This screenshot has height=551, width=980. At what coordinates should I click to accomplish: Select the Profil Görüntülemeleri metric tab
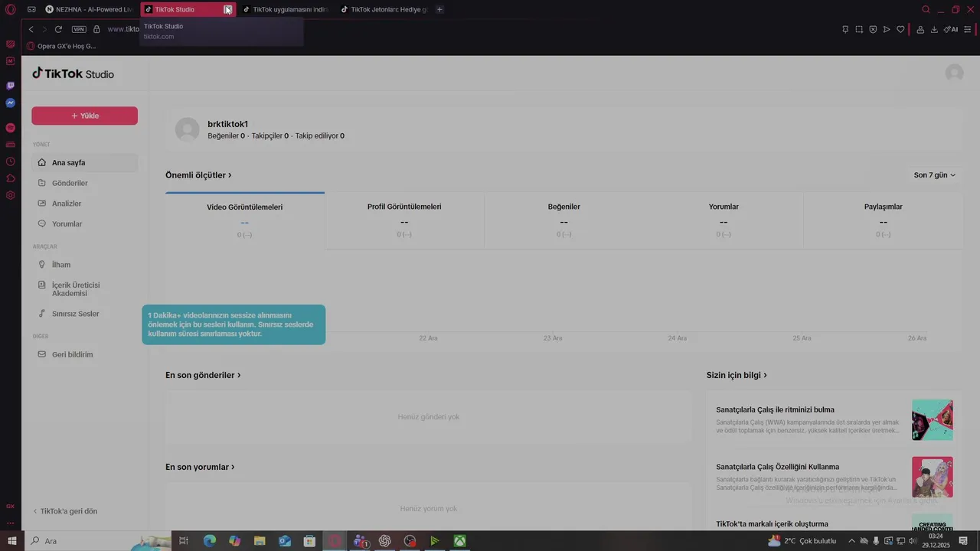click(x=404, y=220)
